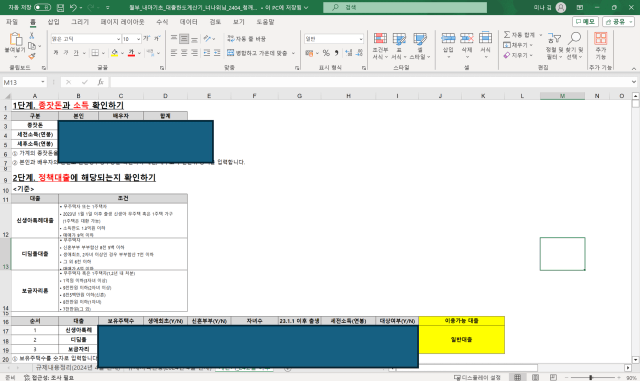Image resolution: width=640 pixels, height=381 pixels.
Task: Switch to Page Layout view in status bar
Action: (535, 377)
